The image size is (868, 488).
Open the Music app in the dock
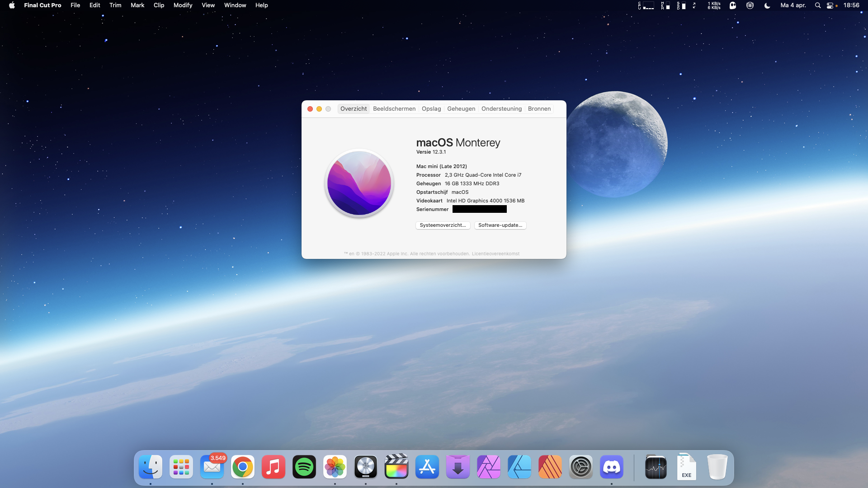[x=274, y=467]
